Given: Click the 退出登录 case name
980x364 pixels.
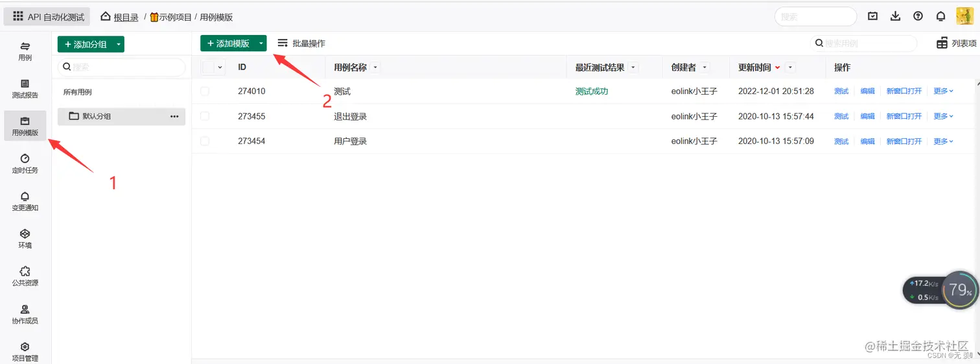Looking at the screenshot, I should coord(350,116).
